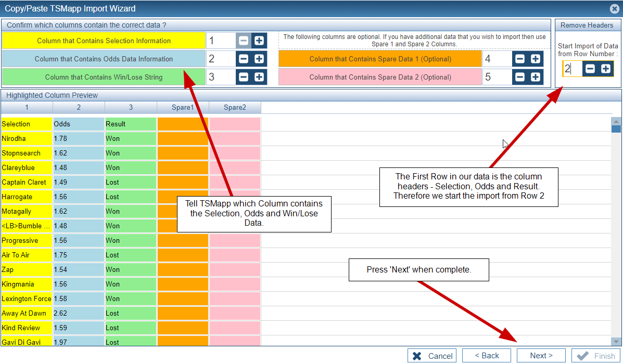Screen dimensions: 623x364
Task: Click the 1.97 odds for Gavi Di Gavi
Action: click(79, 341)
